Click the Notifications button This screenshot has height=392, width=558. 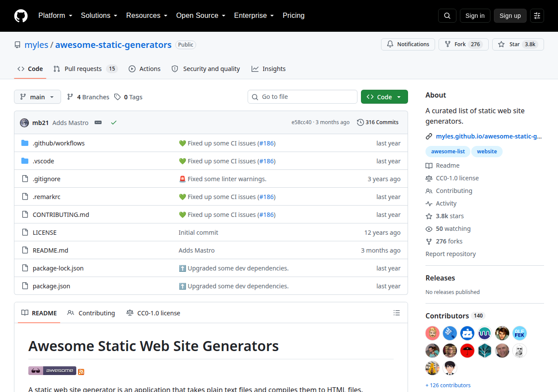tap(408, 44)
